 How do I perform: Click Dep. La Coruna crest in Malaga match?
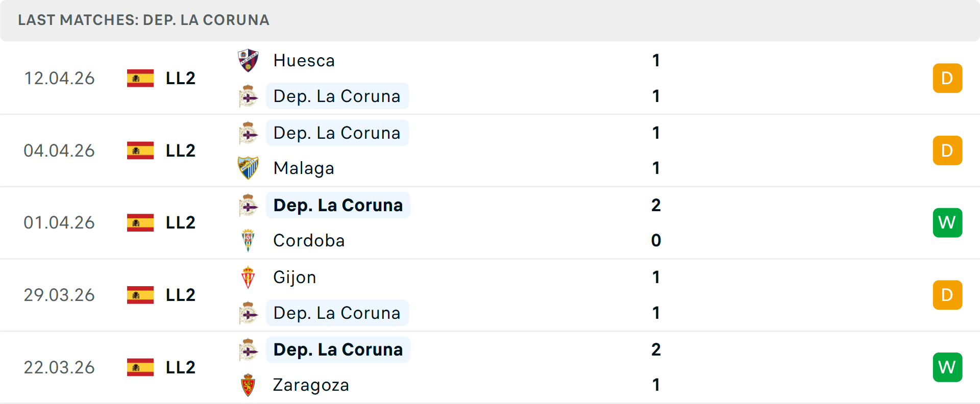pos(248,133)
